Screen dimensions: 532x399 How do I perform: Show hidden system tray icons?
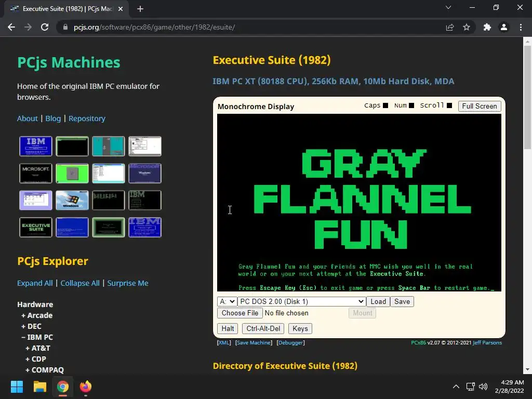456,387
